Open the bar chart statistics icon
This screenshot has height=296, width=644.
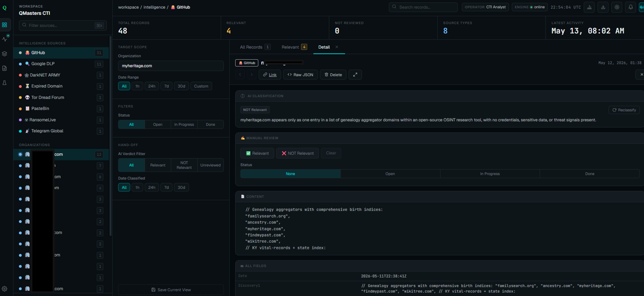coord(589,7)
